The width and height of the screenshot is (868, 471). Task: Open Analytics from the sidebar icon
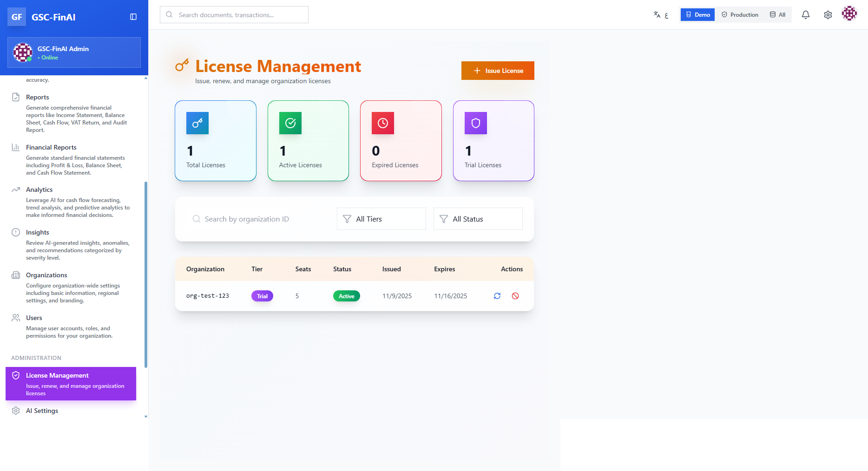tap(16, 189)
